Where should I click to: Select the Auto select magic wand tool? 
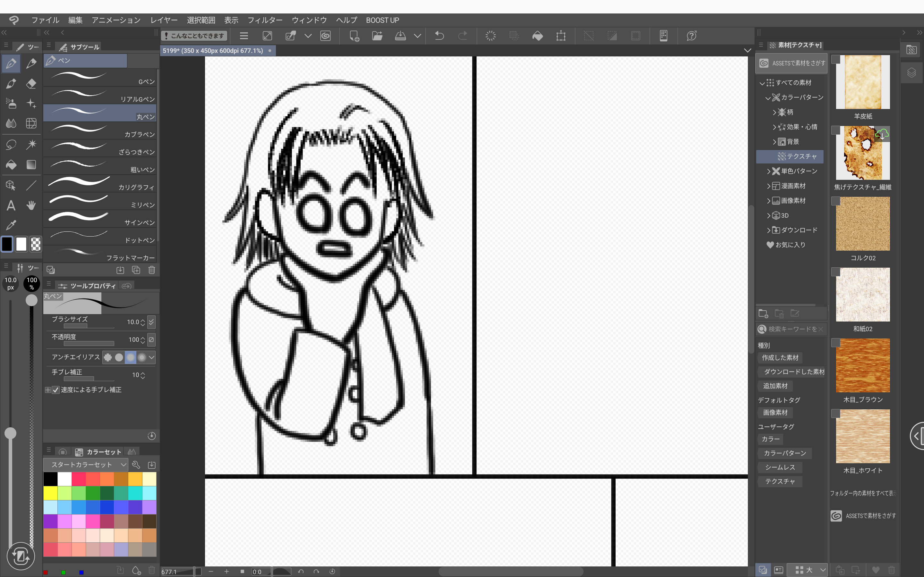pos(31,144)
